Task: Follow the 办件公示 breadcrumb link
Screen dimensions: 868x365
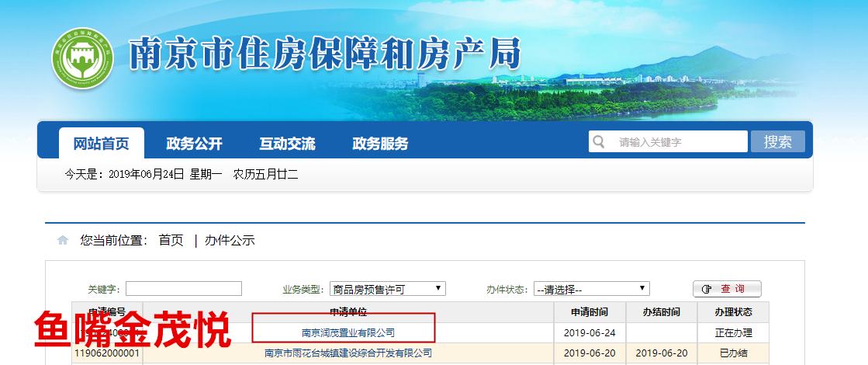Action: pyautogui.click(x=230, y=241)
